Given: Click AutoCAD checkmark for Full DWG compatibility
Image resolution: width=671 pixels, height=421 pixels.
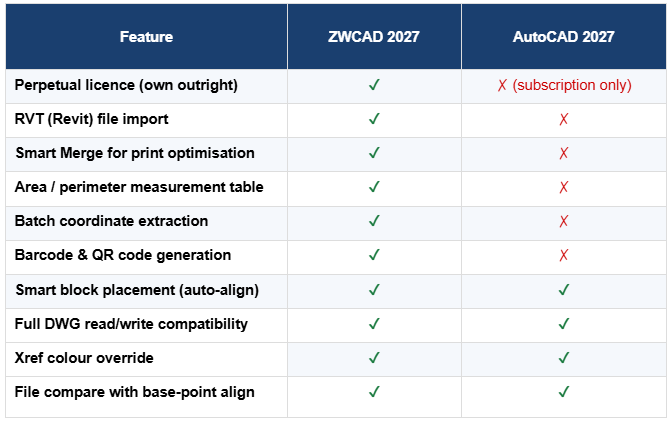Looking at the screenshot, I should (564, 324).
